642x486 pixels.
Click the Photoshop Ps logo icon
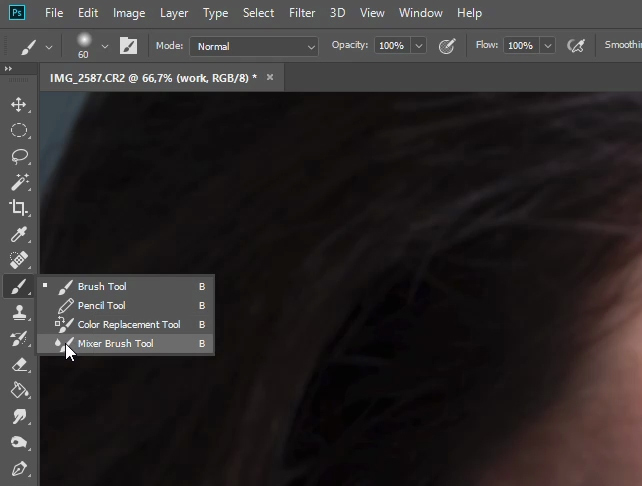click(x=17, y=13)
